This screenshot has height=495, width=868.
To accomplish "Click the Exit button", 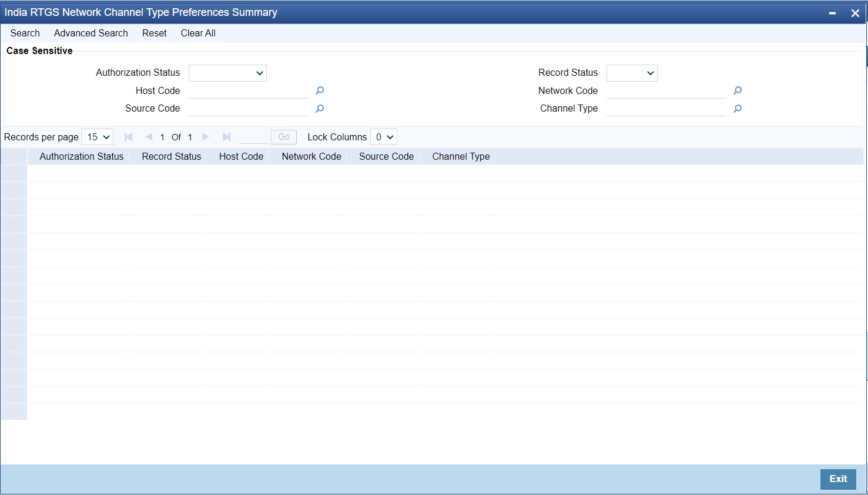I will (x=838, y=479).
